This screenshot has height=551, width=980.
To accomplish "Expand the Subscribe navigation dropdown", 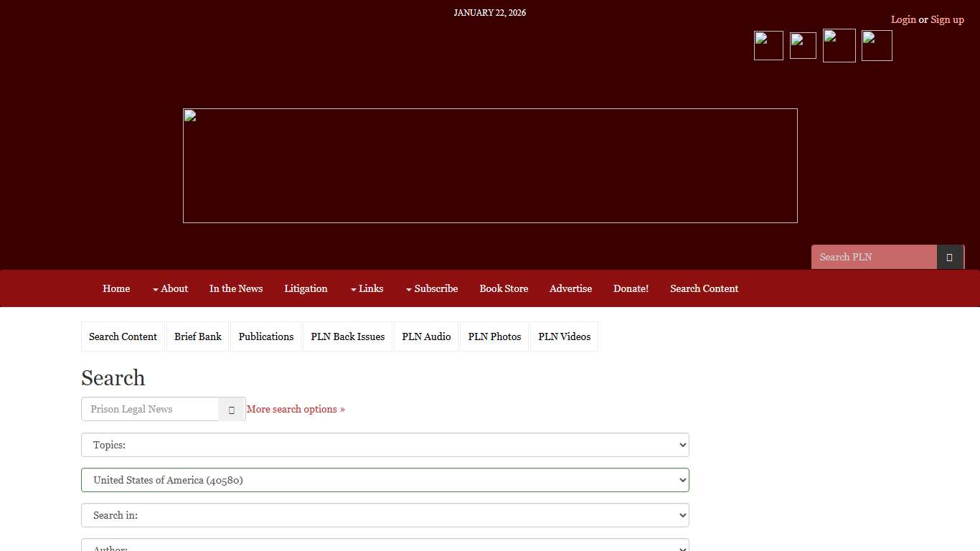I will 431,288.
